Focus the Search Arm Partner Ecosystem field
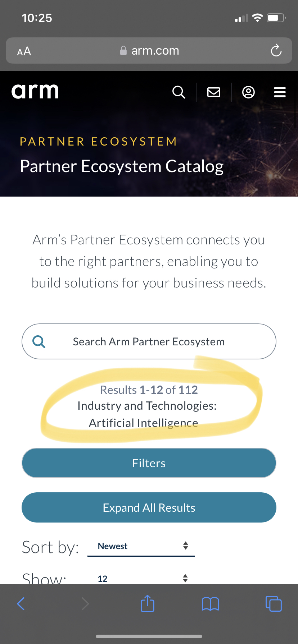The image size is (298, 644). click(x=149, y=341)
